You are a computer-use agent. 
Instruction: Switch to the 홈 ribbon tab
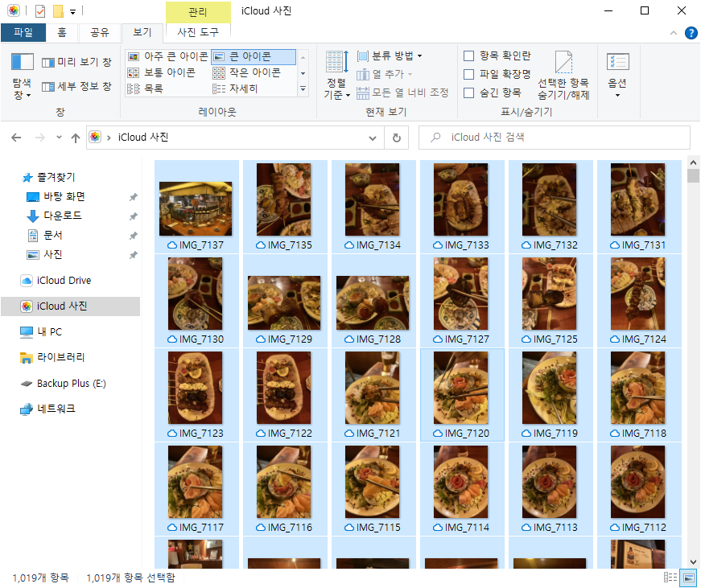(x=62, y=32)
